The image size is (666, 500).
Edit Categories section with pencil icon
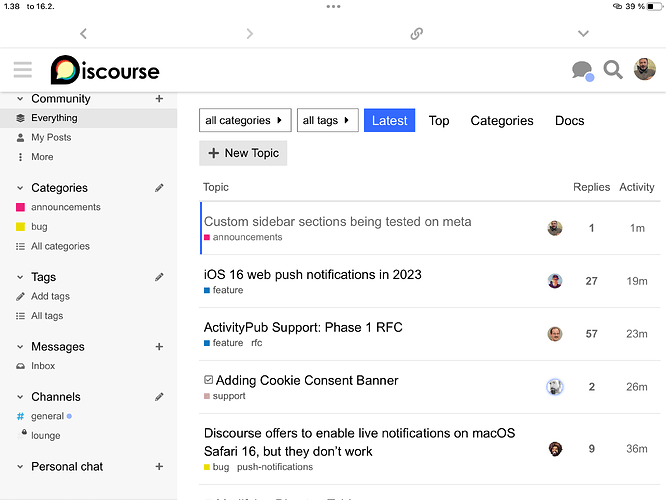click(x=159, y=188)
